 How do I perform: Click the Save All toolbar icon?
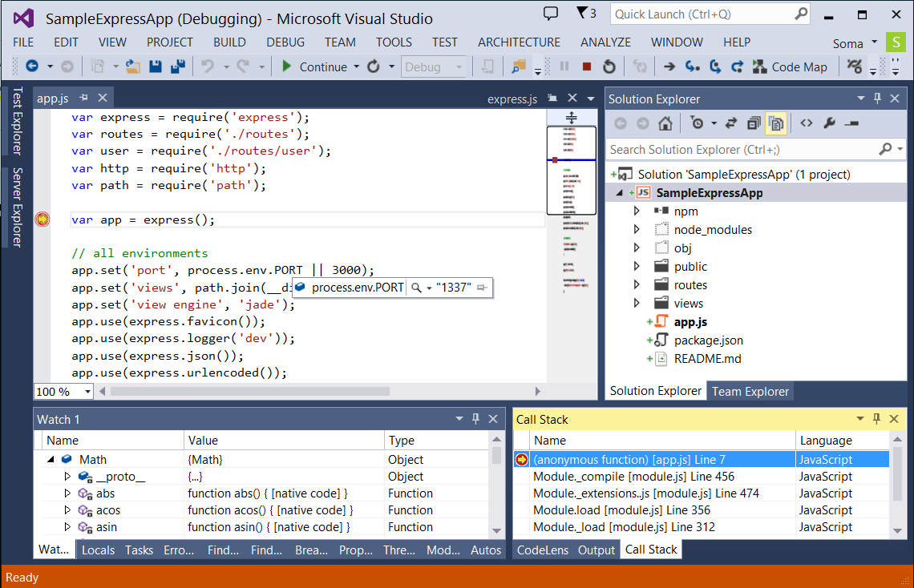click(x=177, y=67)
